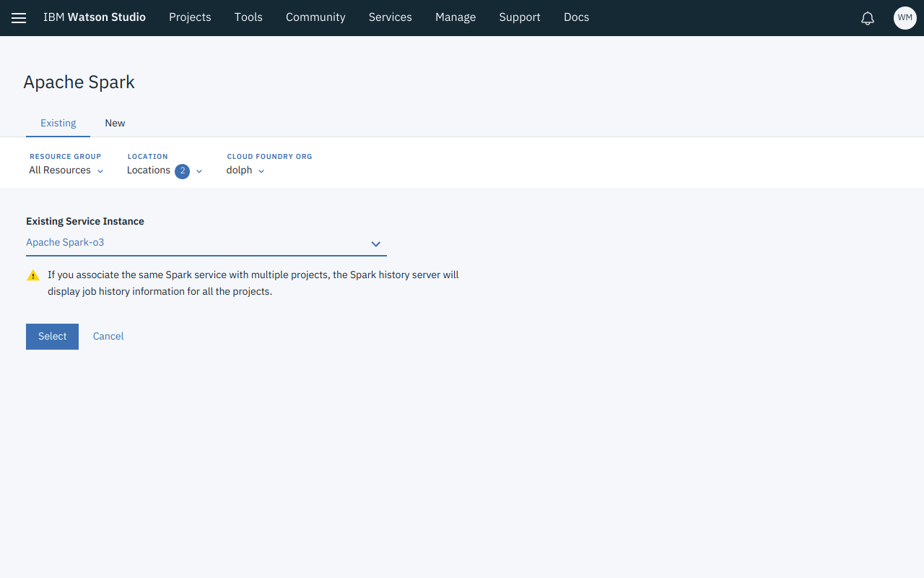This screenshot has height=578, width=924.
Task: Open the WM user avatar menu
Action: [x=905, y=18]
